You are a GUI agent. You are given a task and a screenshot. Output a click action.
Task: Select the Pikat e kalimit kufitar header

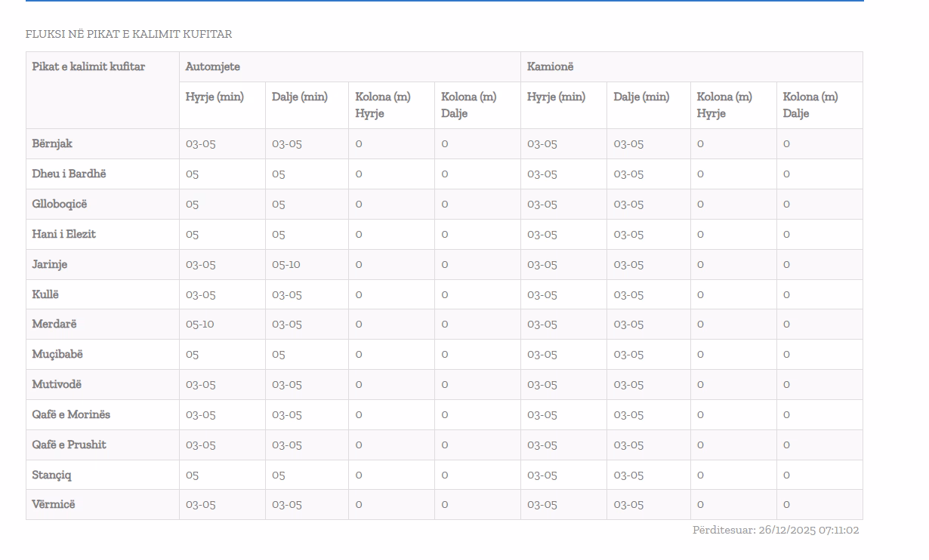(x=88, y=66)
